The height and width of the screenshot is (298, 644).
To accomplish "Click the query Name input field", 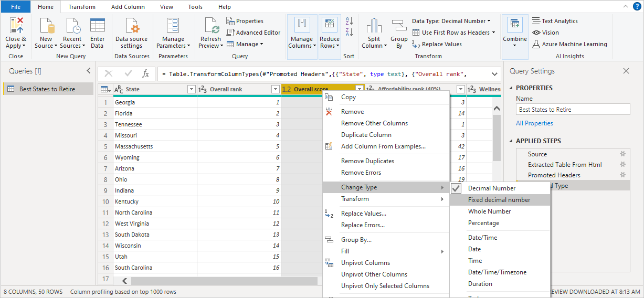I will pyautogui.click(x=572, y=110).
